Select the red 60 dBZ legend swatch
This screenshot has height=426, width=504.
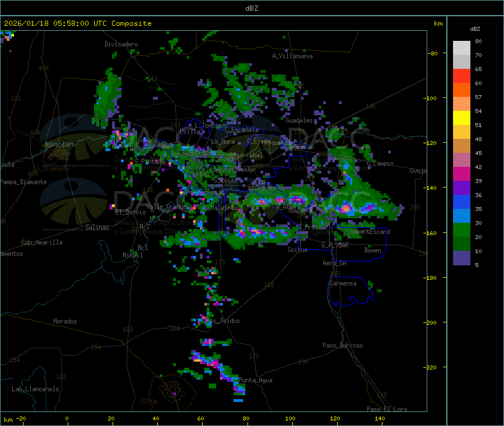[x=461, y=76]
